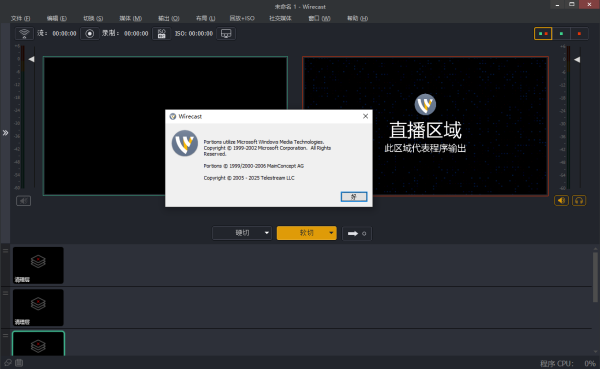Click the 直播区域 heading text
Viewport: 600px width, 369px height.
pos(425,131)
